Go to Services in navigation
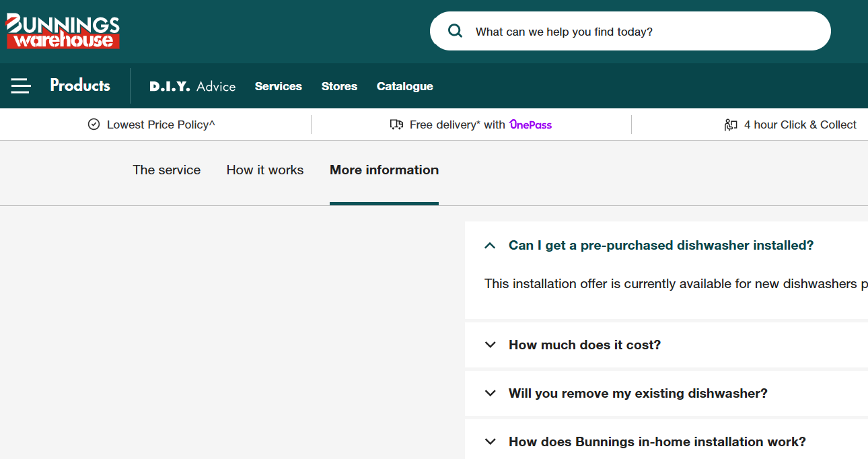Viewport: 868px width, 459px height. pos(279,86)
